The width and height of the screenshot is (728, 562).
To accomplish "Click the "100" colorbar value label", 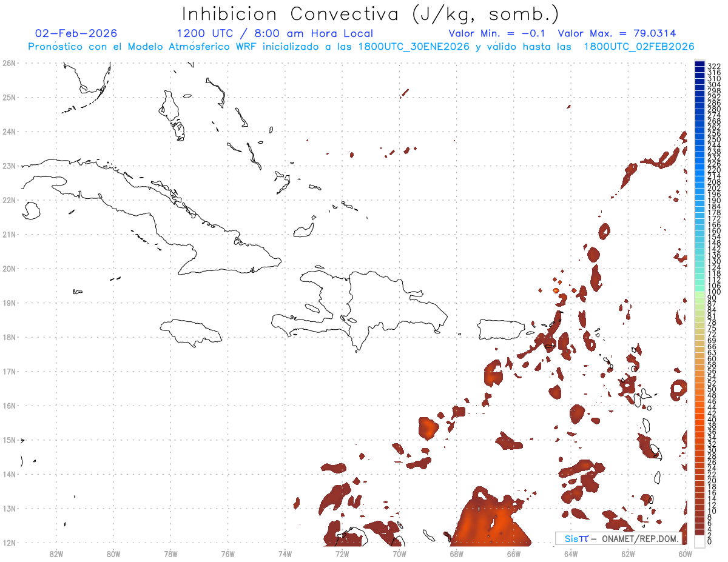I will point(714,292).
